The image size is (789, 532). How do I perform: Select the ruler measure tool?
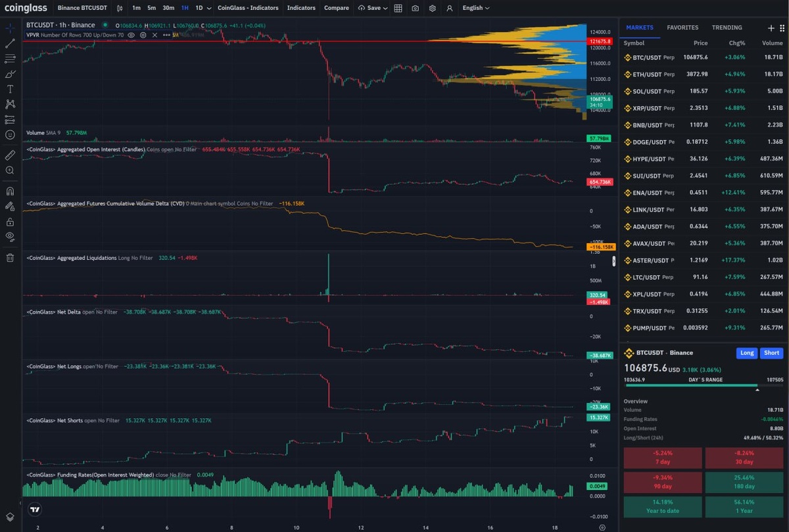(10, 155)
